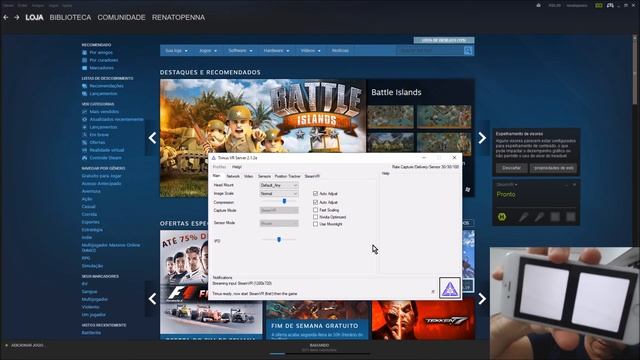Show previous featured game carousel arrow

click(x=152, y=138)
